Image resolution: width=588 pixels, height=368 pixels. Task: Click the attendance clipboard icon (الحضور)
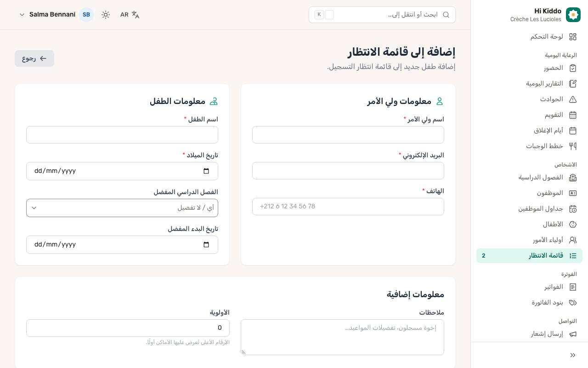[x=573, y=68]
